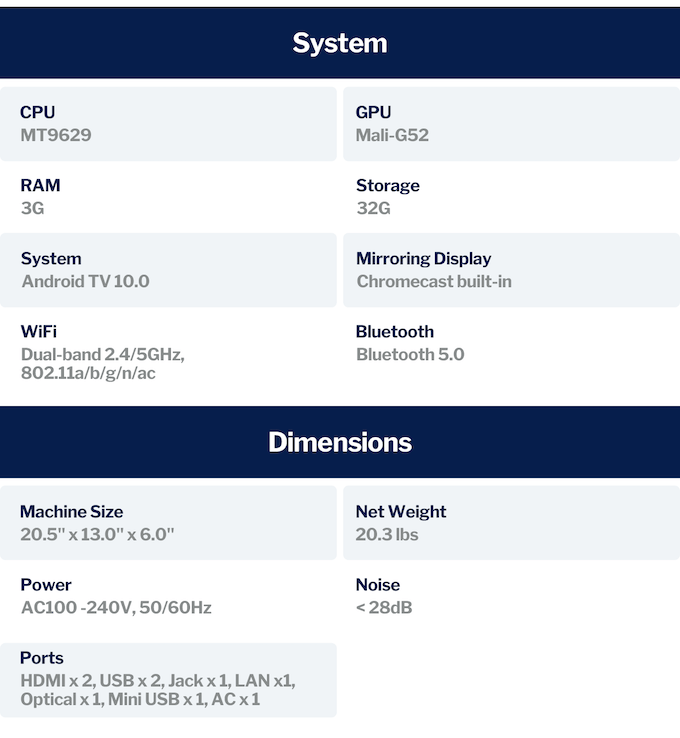The height and width of the screenshot is (738, 680).
Task: Click the HDMI x 2, USB x 2 ports value
Action: (158, 690)
